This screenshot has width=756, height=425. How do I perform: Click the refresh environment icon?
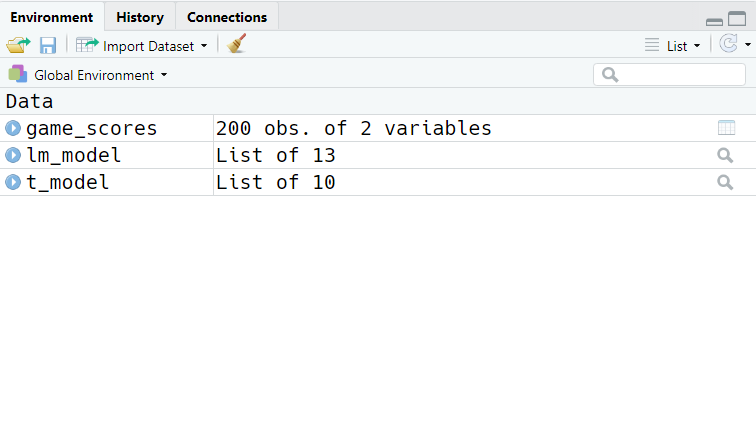[x=729, y=44]
